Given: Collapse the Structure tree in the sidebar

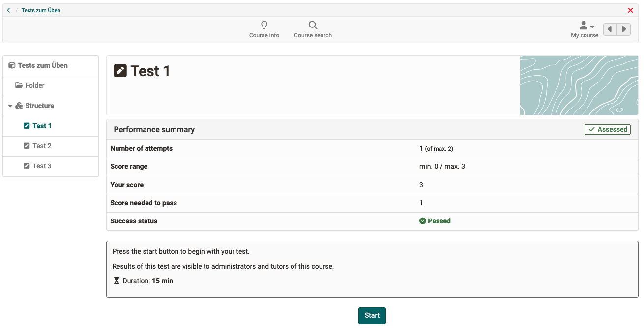Looking at the screenshot, I should click(10, 105).
